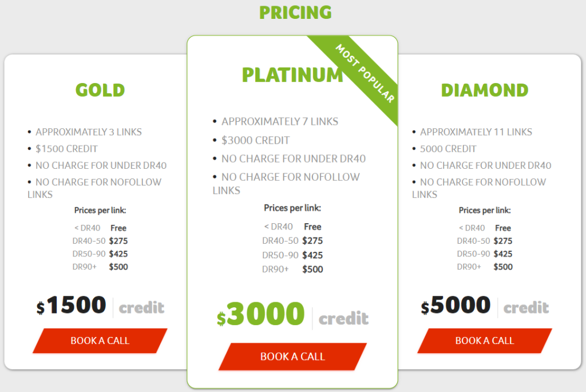
Task: Click Diamond's '5000 Credit' bullet
Action: click(x=448, y=149)
